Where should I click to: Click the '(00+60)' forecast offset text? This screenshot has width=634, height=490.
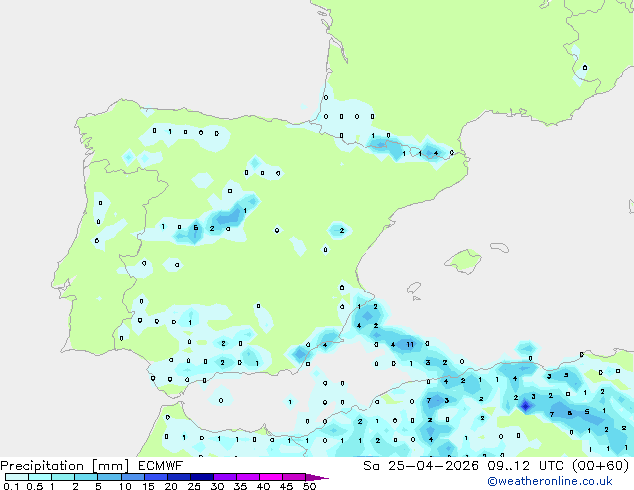click(600, 466)
